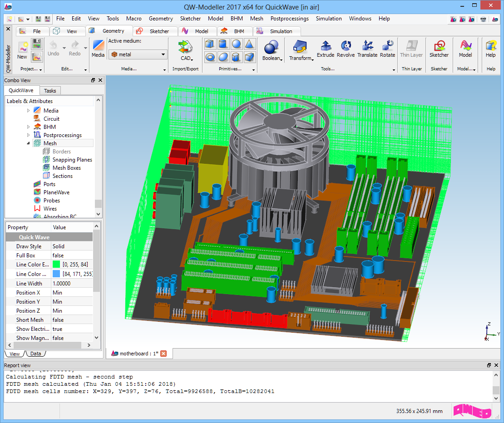Expand the Postprocessings tree node
This screenshot has height=423, width=504.
pos(28,135)
